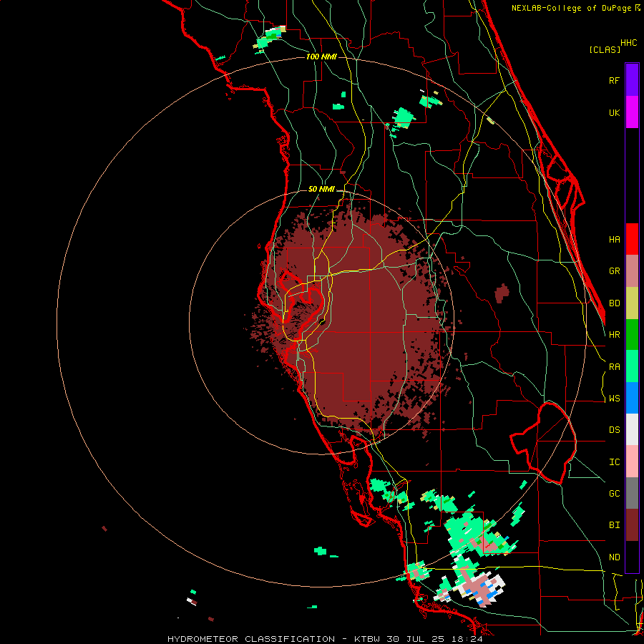The image size is (644, 644).
Task: Click the IC legend label
Action: pos(614,462)
